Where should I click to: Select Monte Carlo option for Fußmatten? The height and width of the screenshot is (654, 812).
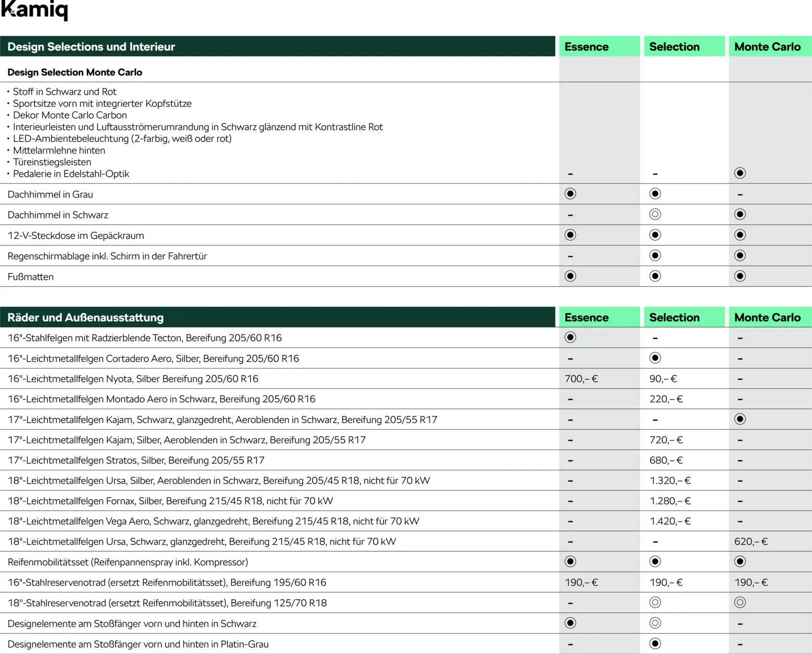(x=740, y=276)
